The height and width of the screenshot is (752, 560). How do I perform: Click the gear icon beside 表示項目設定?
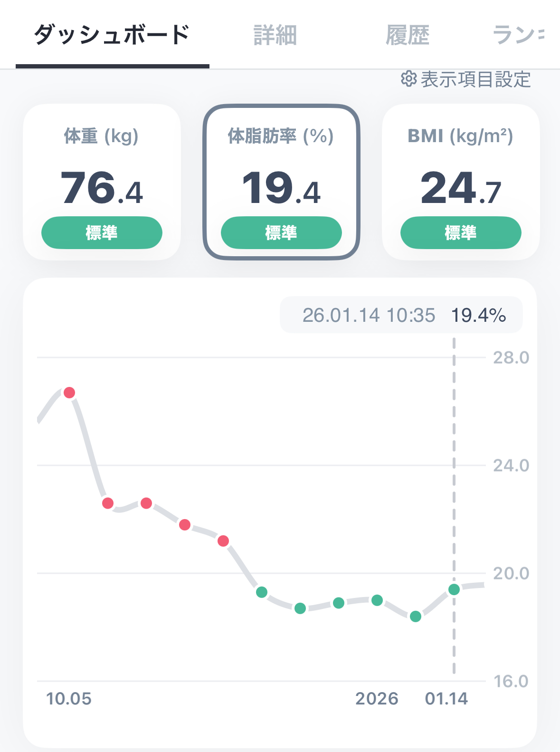click(x=408, y=79)
